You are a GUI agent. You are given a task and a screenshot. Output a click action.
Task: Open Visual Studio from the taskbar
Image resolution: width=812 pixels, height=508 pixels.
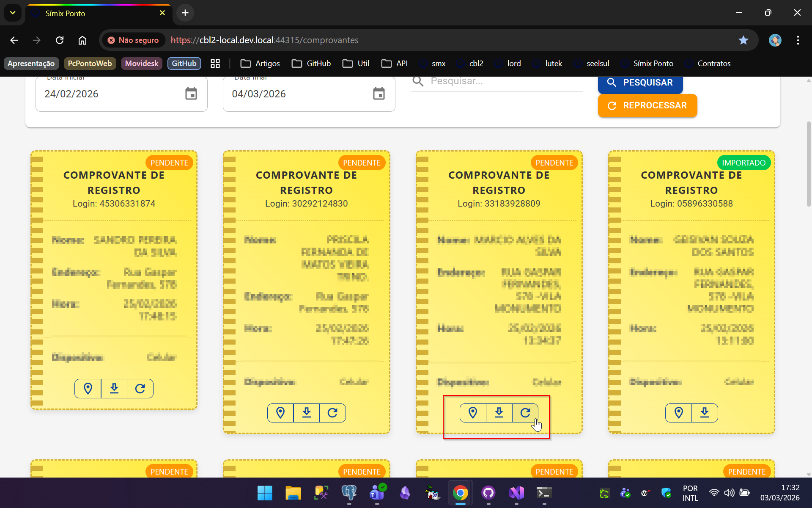[x=516, y=493]
